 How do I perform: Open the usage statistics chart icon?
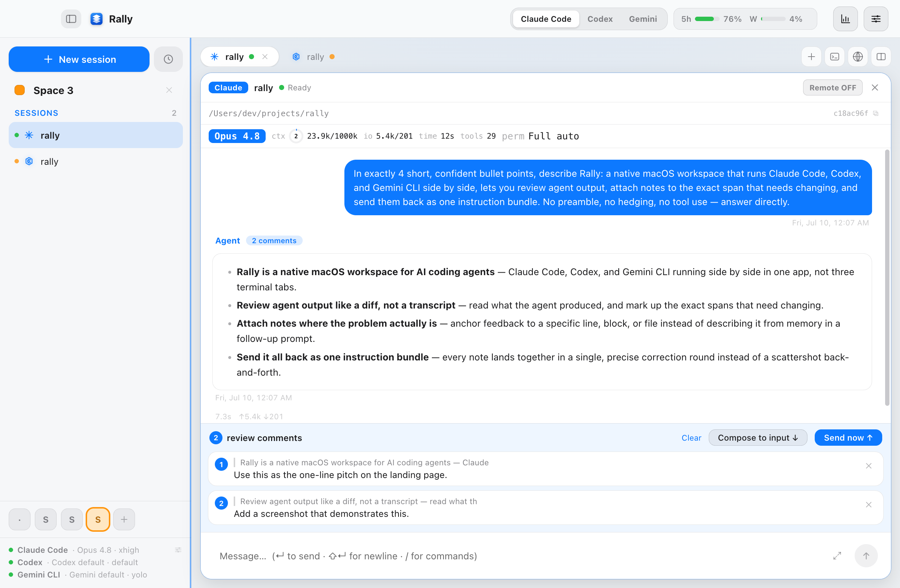[845, 19]
